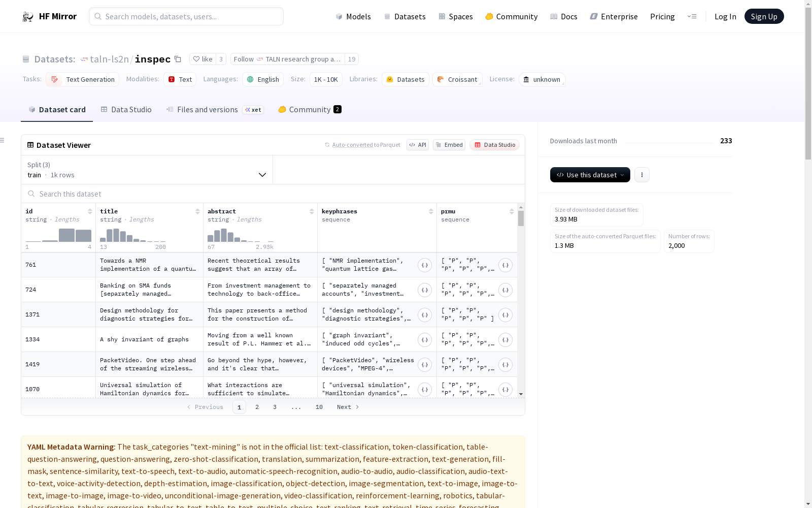The height and width of the screenshot is (508, 812).
Task: Open Files and versions tab
Action: click(215, 110)
